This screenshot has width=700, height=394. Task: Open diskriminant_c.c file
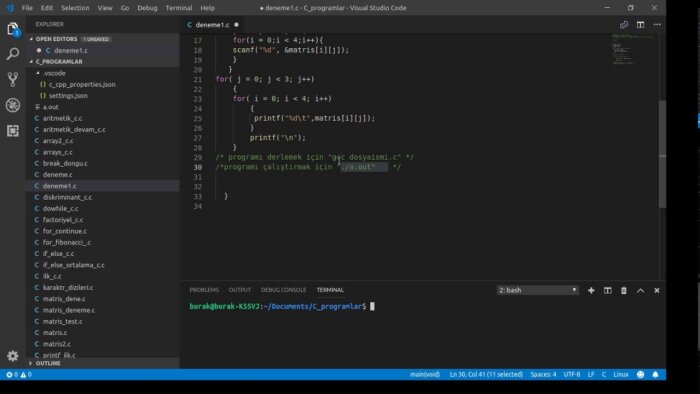point(103,197)
